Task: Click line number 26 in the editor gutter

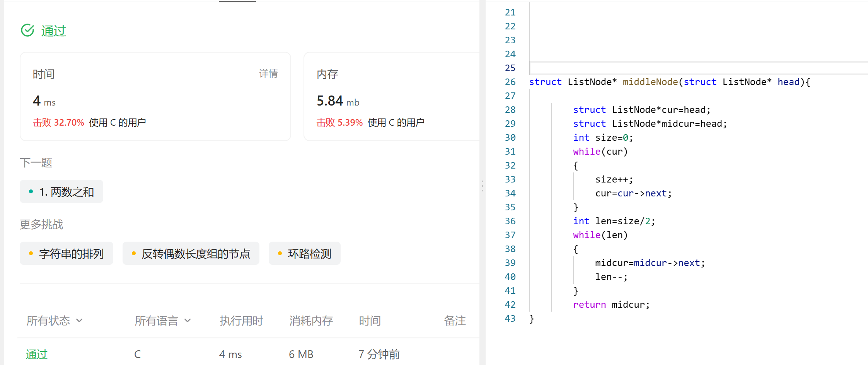Action: pyautogui.click(x=510, y=82)
